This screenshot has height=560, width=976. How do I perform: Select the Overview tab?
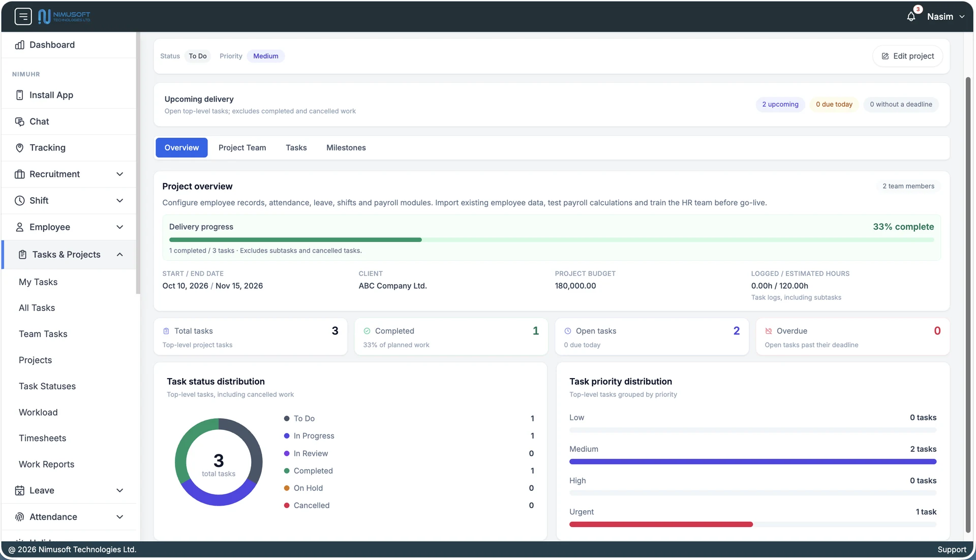point(181,147)
